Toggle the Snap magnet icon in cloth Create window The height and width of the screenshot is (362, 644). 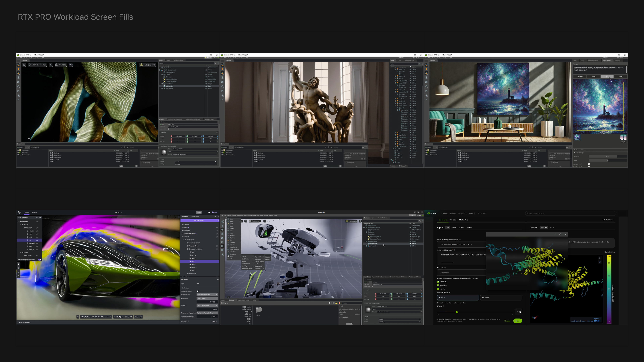pyautogui.click(x=18, y=86)
